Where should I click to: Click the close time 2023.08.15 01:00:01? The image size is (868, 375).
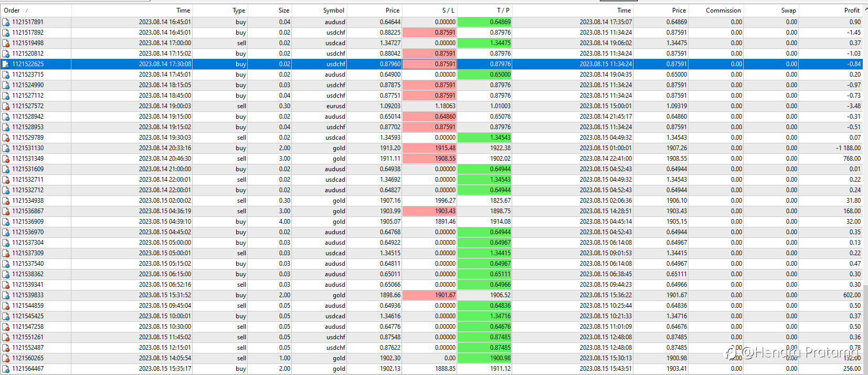pos(606,148)
